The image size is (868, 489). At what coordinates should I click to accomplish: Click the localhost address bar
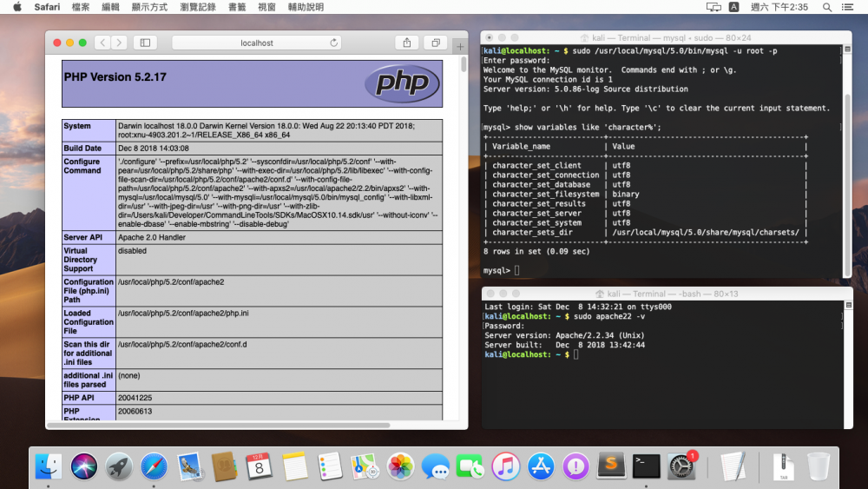(256, 43)
